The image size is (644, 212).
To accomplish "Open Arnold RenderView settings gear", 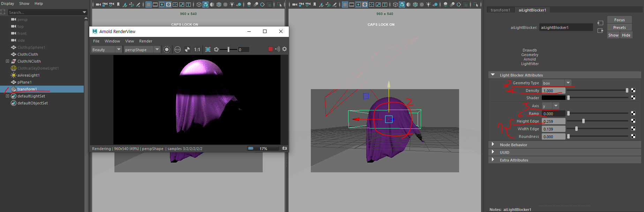I will point(285,49).
